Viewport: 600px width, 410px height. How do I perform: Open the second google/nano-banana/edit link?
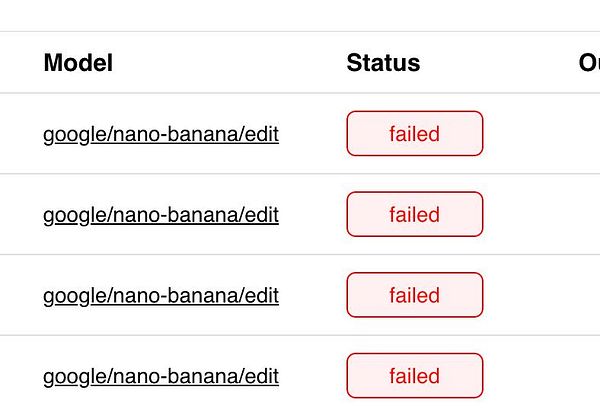coord(160,215)
